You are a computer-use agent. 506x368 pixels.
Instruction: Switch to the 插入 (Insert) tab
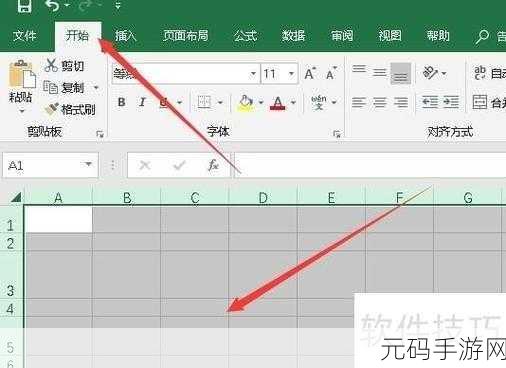[x=126, y=35]
